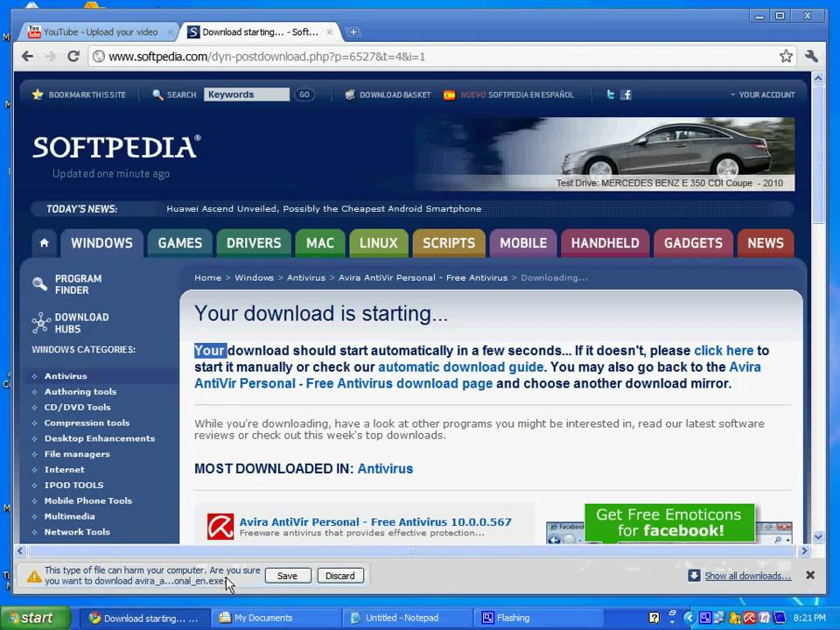Open Desktop Enhancements category

click(x=100, y=438)
